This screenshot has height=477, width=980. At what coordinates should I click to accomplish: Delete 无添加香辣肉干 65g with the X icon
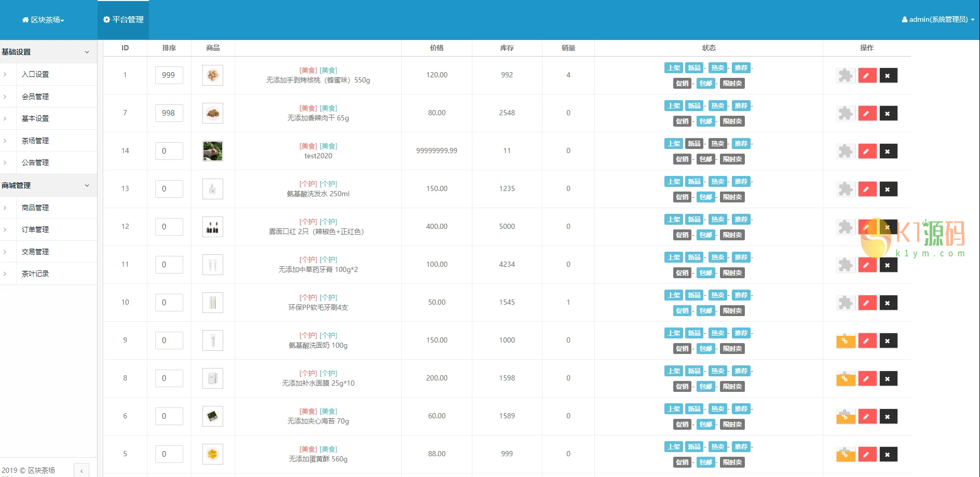tap(888, 113)
